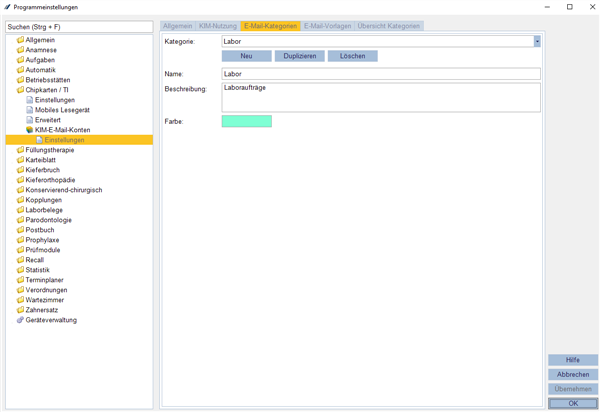Click the Suchen (Strg + F) search field

tap(79, 27)
